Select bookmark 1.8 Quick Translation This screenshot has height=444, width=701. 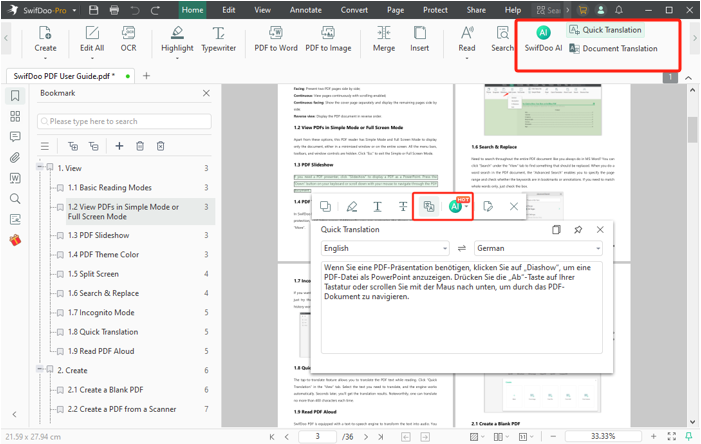pos(103,332)
